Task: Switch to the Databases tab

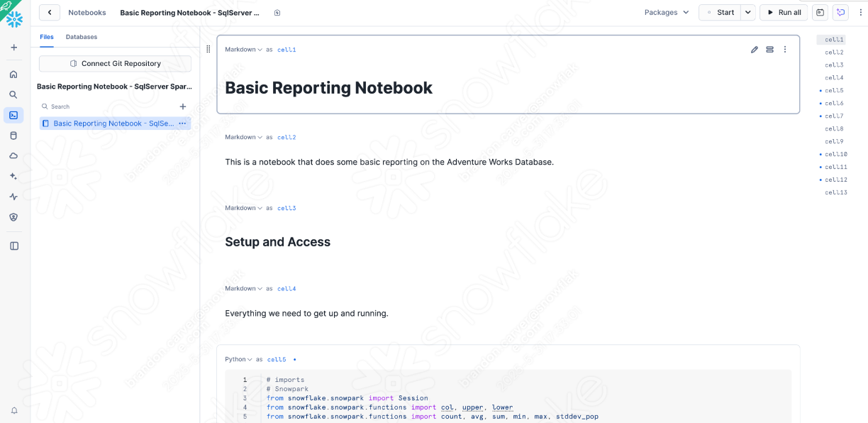Action: [82, 37]
